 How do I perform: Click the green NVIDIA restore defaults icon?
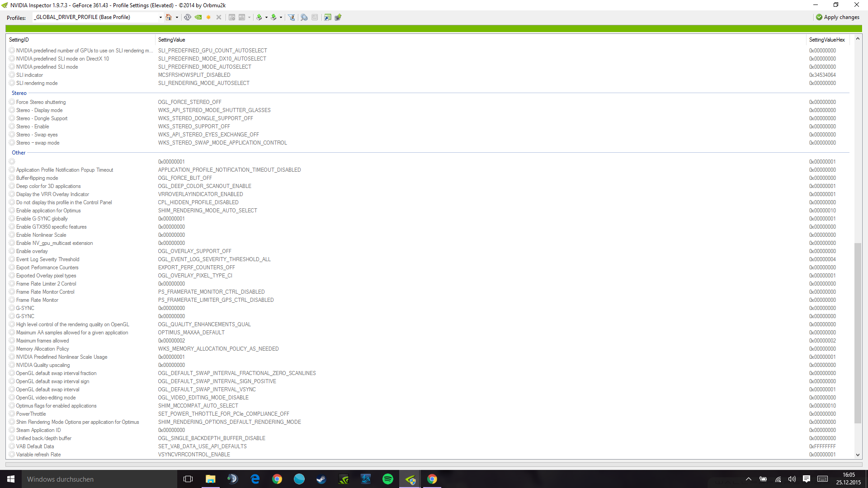pos(198,17)
